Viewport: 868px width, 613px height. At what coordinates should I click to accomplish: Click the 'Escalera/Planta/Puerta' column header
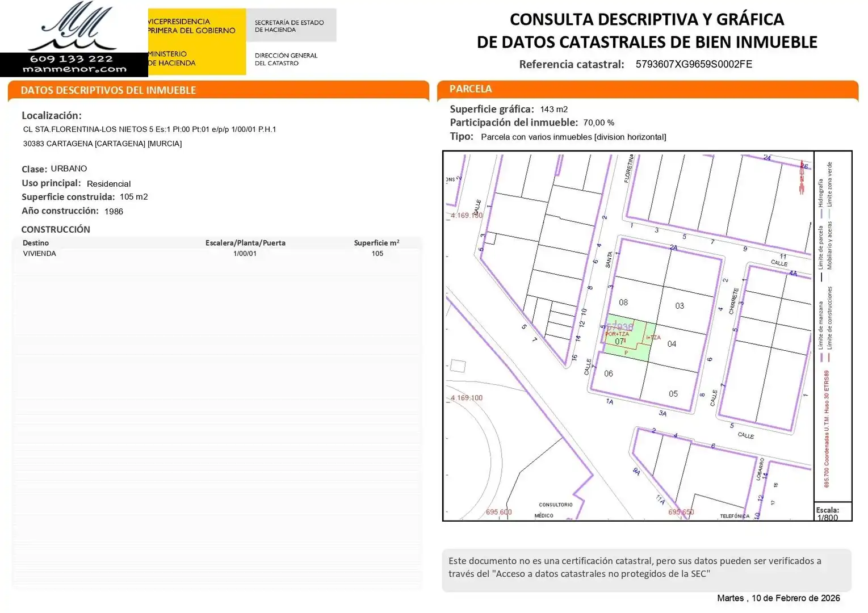245,243
